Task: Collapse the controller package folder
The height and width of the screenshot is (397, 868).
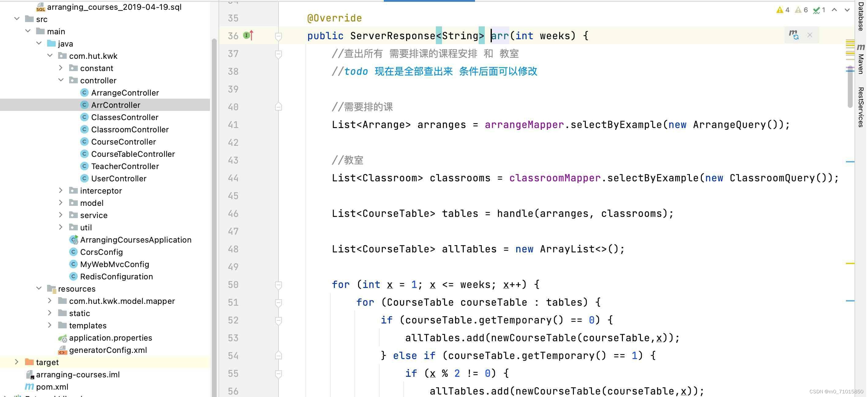Action: click(x=61, y=80)
